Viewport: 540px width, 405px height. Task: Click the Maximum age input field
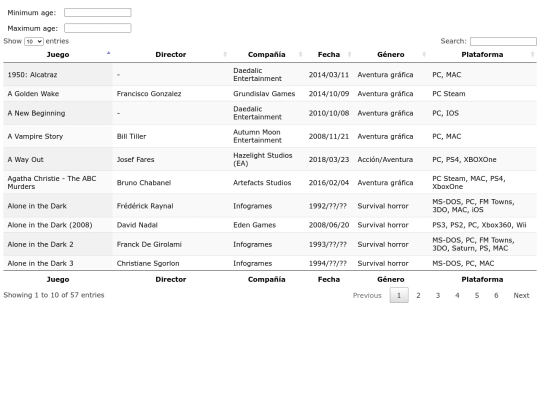point(97,28)
